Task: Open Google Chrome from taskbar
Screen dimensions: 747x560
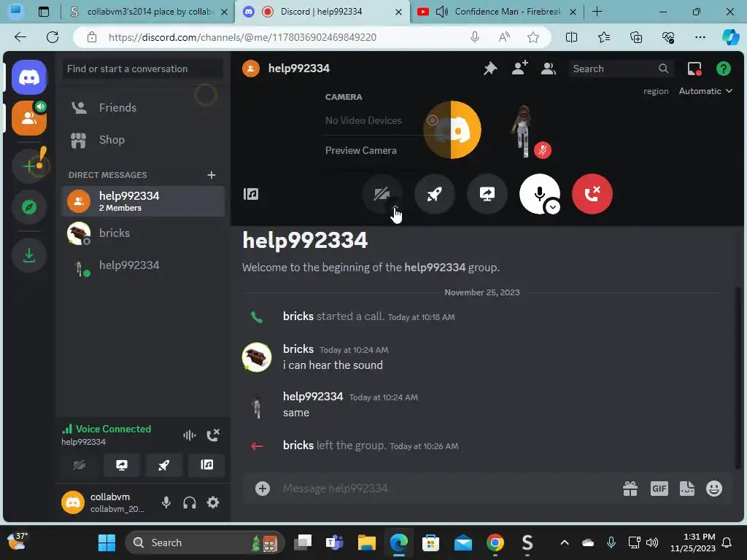Action: pos(495,542)
